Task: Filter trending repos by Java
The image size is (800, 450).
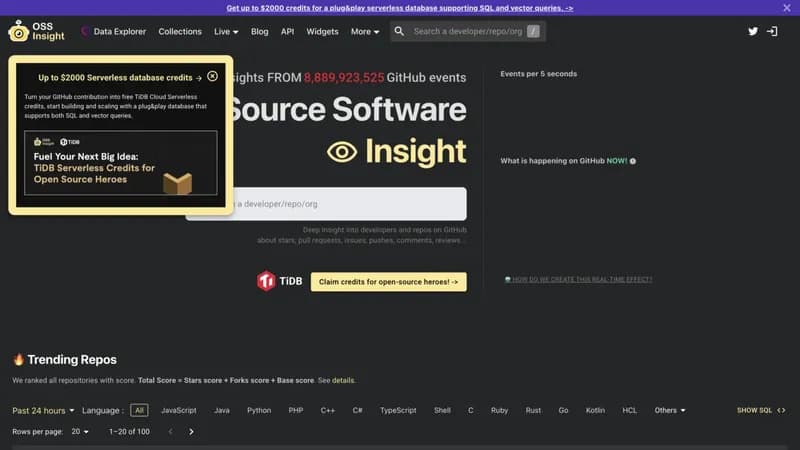Action: click(x=221, y=410)
